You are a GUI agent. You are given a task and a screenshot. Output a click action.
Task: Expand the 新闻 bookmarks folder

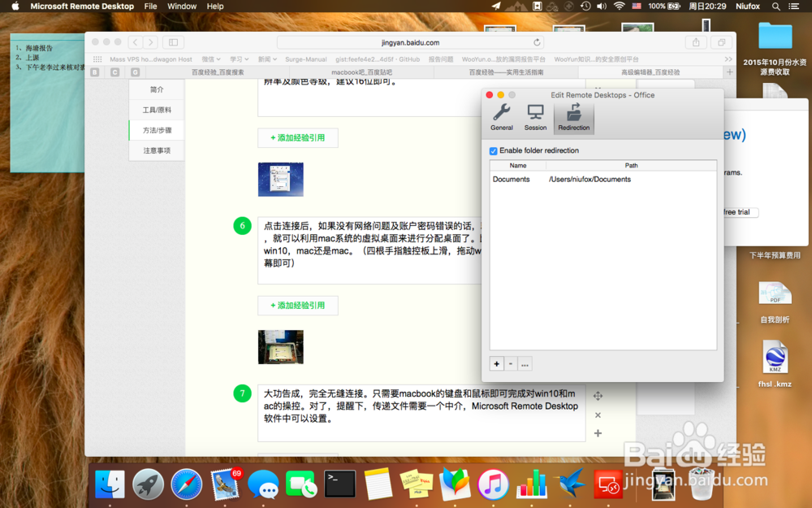[267, 59]
